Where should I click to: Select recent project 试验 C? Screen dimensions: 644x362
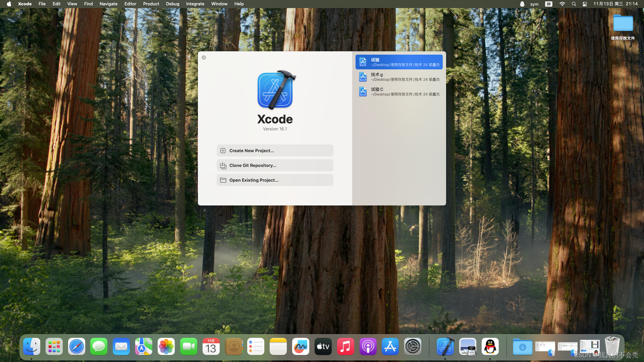pos(399,92)
